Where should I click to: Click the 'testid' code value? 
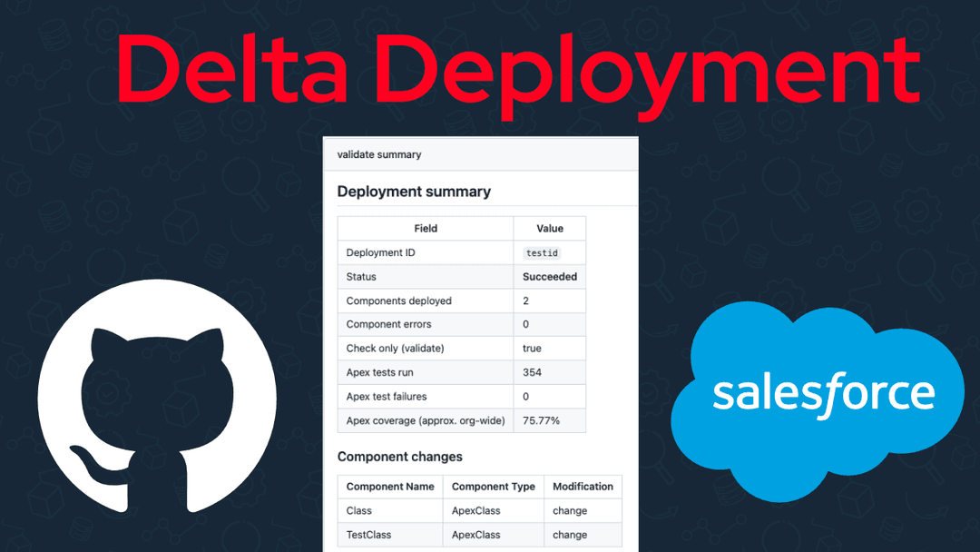[x=542, y=252]
